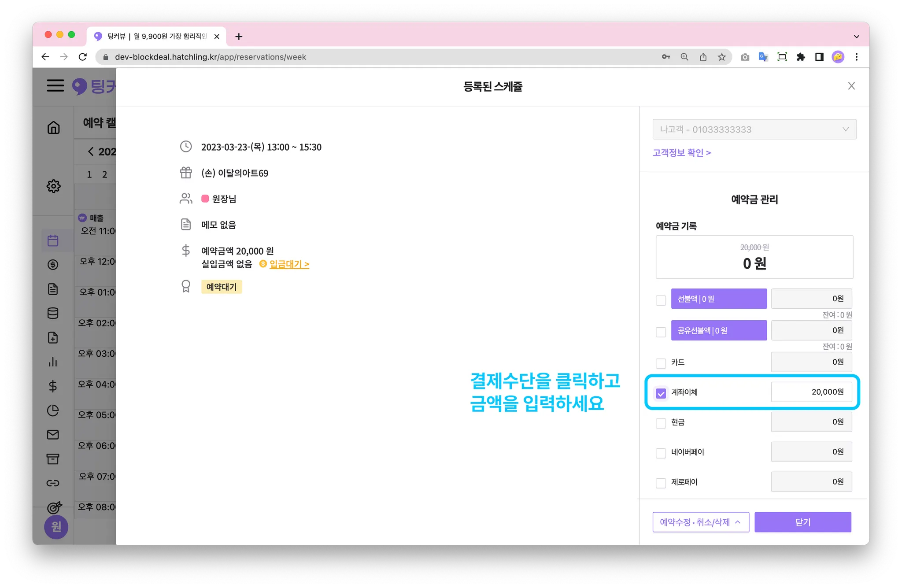Open the hamburger menu icon

55,85
